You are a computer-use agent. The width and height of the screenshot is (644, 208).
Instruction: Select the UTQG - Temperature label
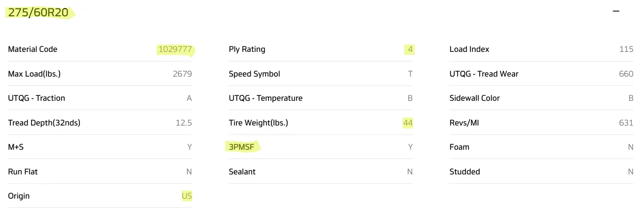(265, 98)
